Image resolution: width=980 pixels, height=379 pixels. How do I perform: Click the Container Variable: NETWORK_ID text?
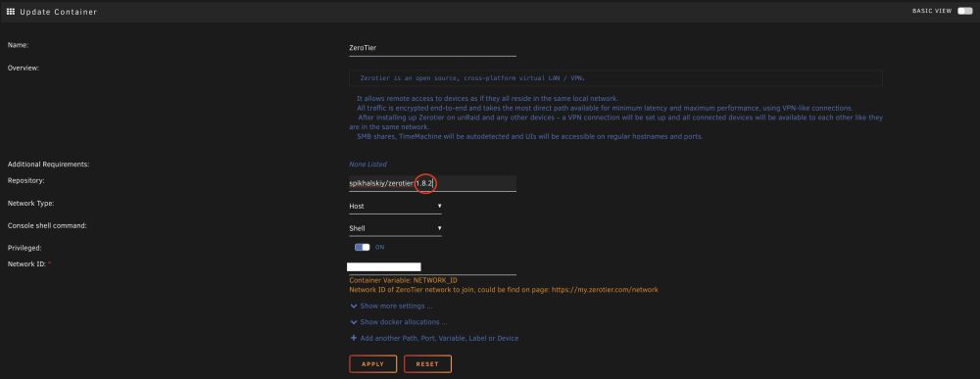[x=403, y=280]
